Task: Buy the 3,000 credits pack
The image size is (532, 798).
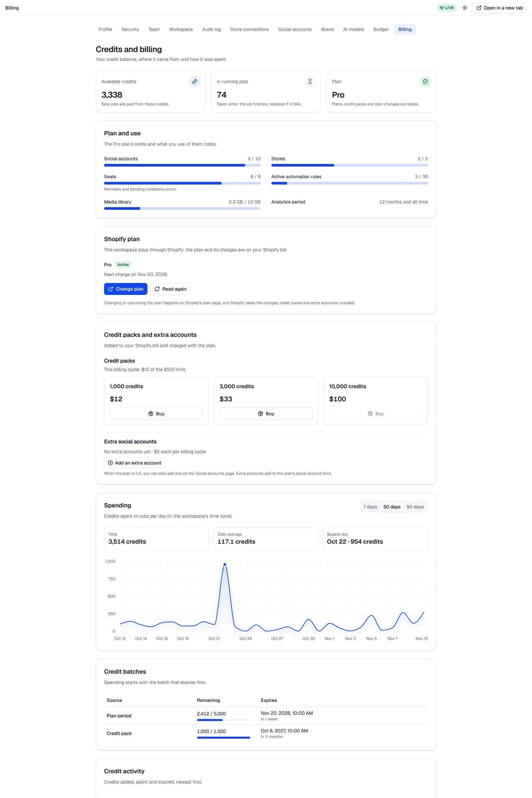Action: coord(266,414)
